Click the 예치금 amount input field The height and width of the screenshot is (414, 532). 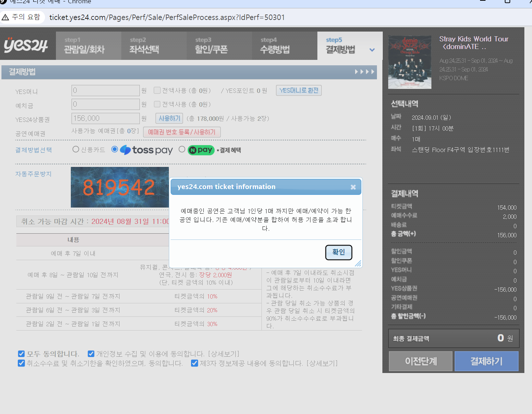click(x=105, y=104)
